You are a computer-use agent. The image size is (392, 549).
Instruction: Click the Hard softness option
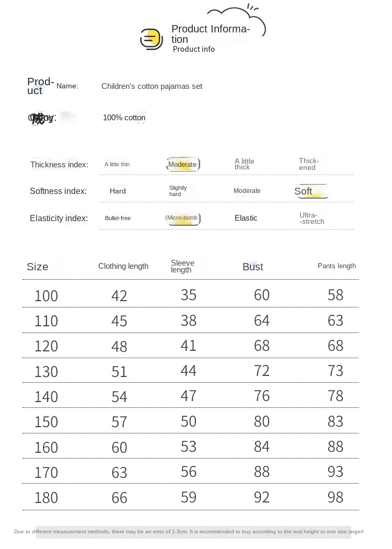click(118, 191)
